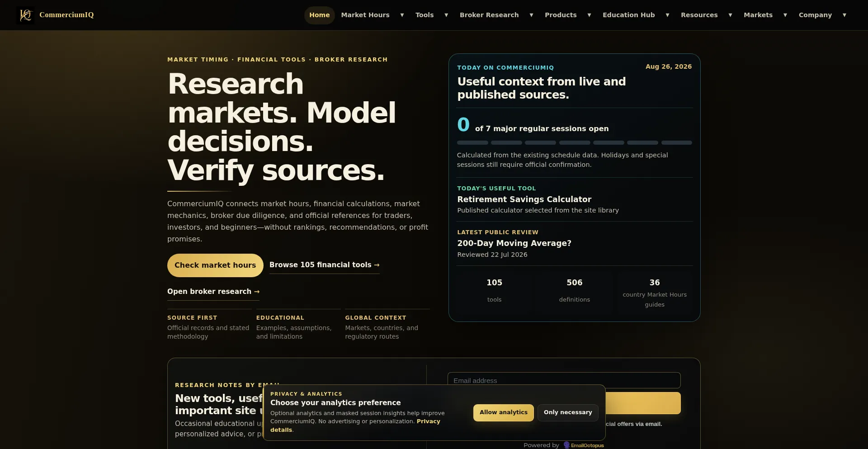The height and width of the screenshot is (449, 868).
Task: Click the TODAY'S USEFUL TOOL label
Action: [496, 189]
